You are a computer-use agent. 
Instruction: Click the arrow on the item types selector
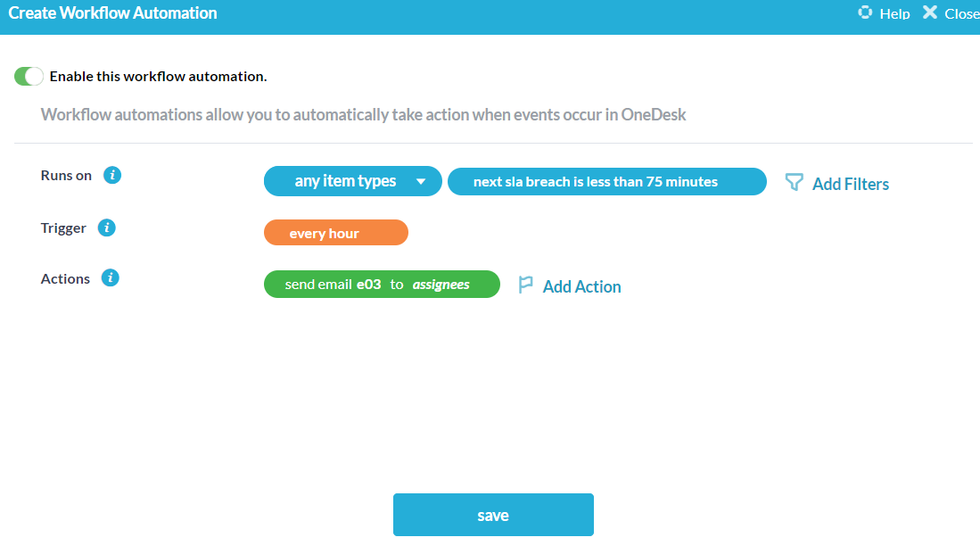[x=420, y=182]
